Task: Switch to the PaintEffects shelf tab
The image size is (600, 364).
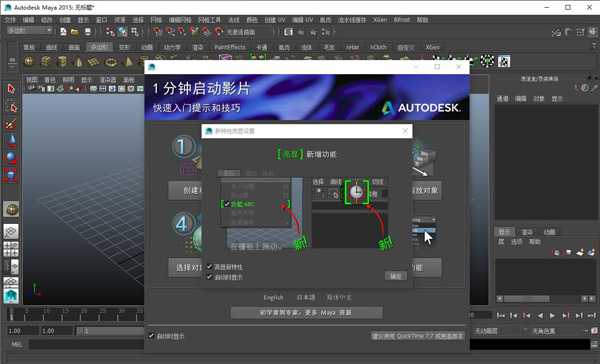Action: point(230,47)
